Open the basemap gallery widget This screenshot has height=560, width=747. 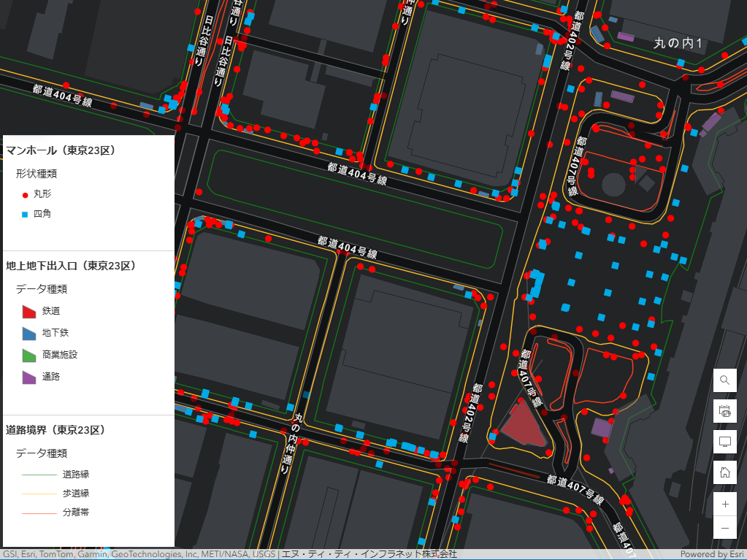coord(724,411)
